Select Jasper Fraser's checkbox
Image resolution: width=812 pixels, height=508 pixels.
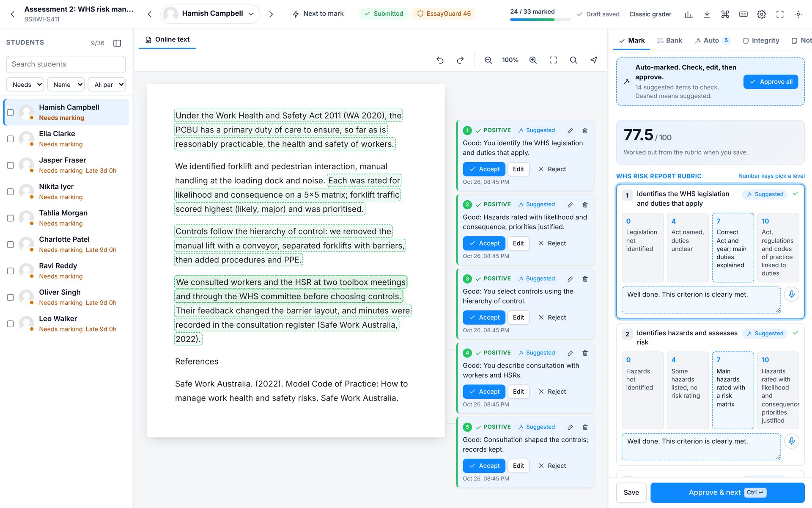coord(11,166)
